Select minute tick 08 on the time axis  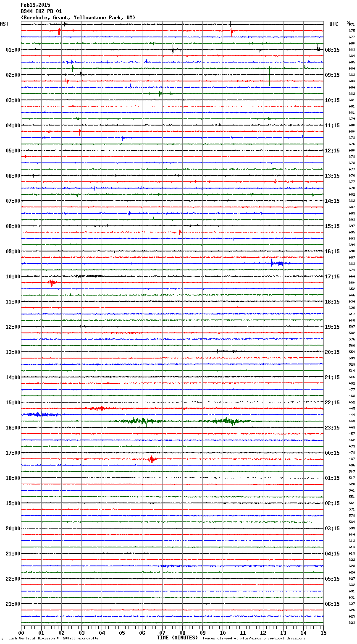click(182, 633)
